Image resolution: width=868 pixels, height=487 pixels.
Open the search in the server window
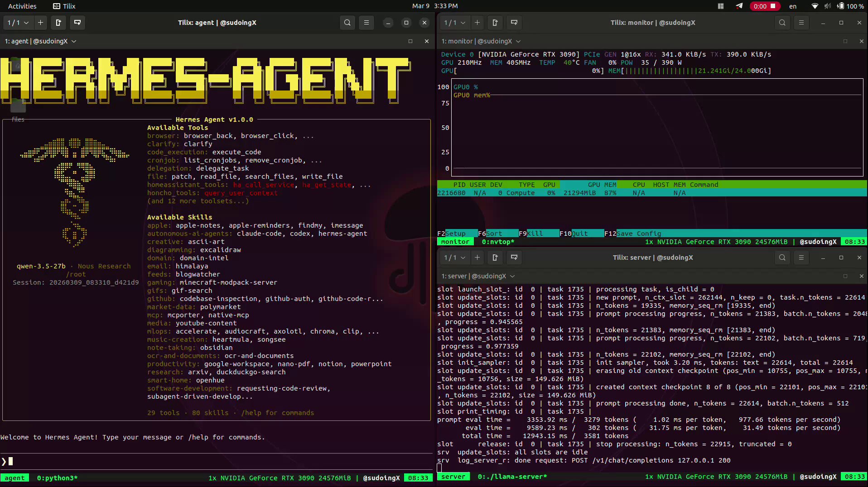point(782,258)
